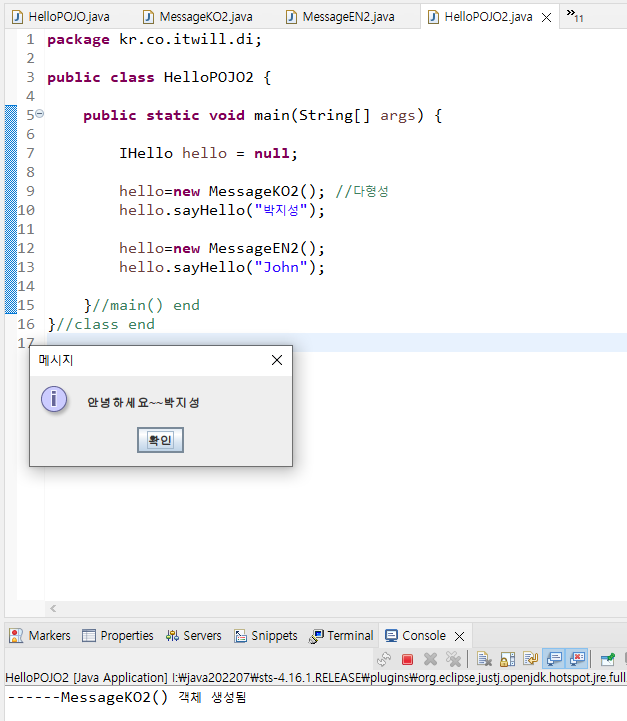627x721 pixels.
Task: Pin the Console view
Action: click(x=608, y=659)
